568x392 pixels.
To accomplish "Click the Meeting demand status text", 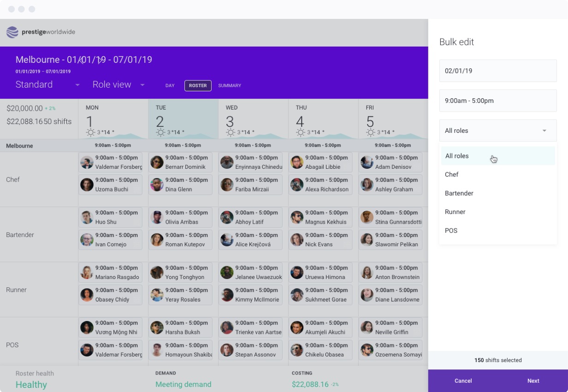I will (183, 385).
